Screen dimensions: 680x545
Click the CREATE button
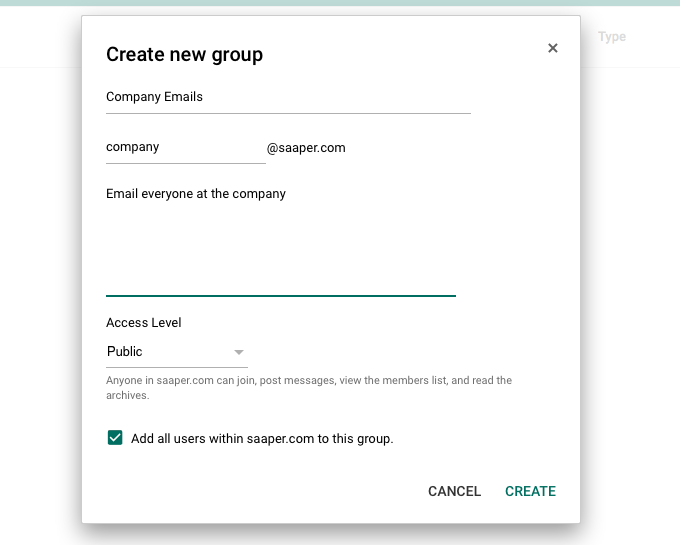point(530,491)
